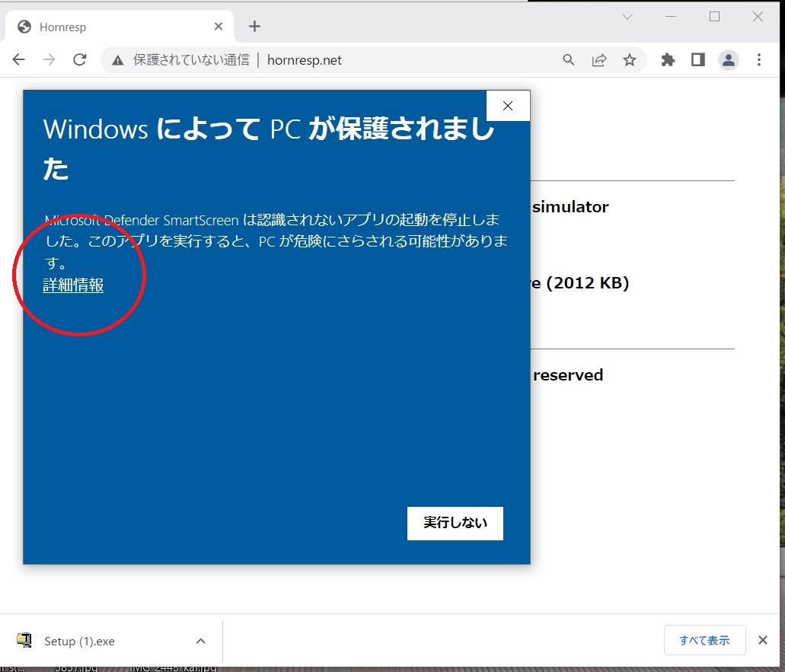Image resolution: width=785 pixels, height=672 pixels.
Task: Open Chrome three-dot menu
Action: click(x=759, y=60)
